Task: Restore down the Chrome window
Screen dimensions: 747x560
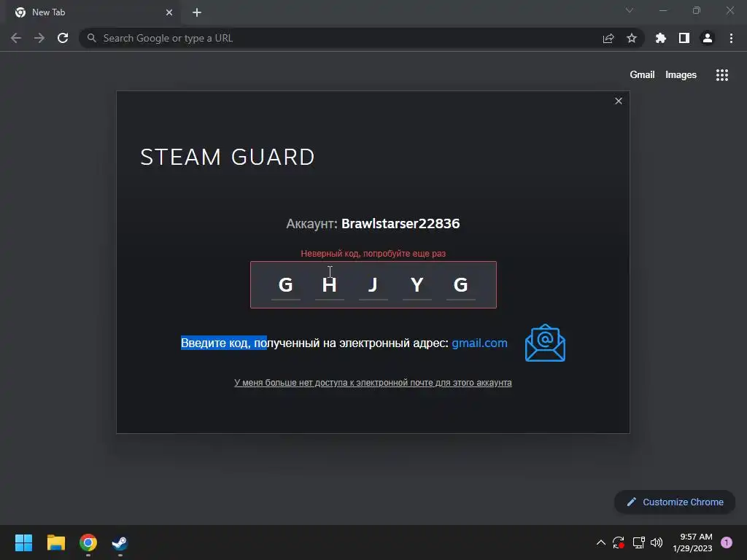Action: (697, 10)
